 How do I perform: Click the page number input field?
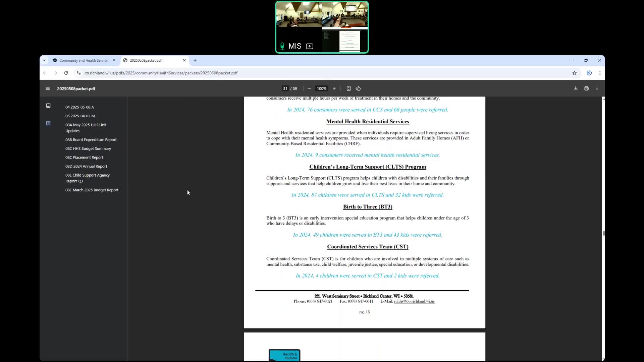pos(285,88)
